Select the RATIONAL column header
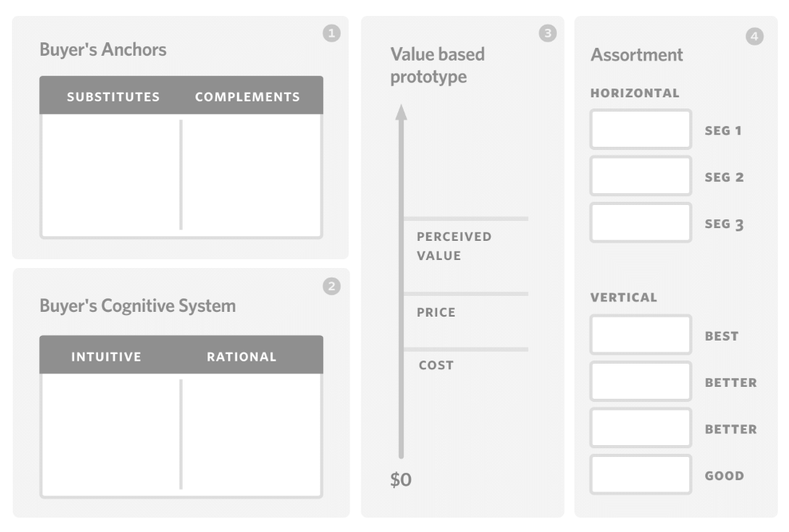Viewport: 789px width, 532px height. point(242,357)
